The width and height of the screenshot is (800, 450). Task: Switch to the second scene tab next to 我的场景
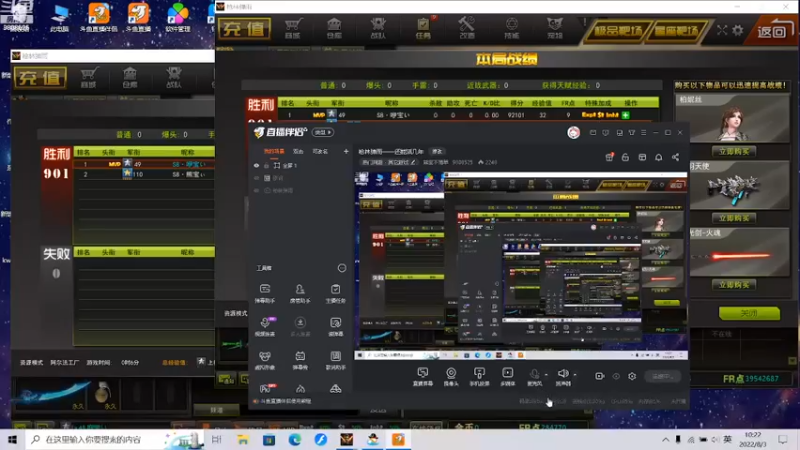pyautogui.click(x=298, y=152)
